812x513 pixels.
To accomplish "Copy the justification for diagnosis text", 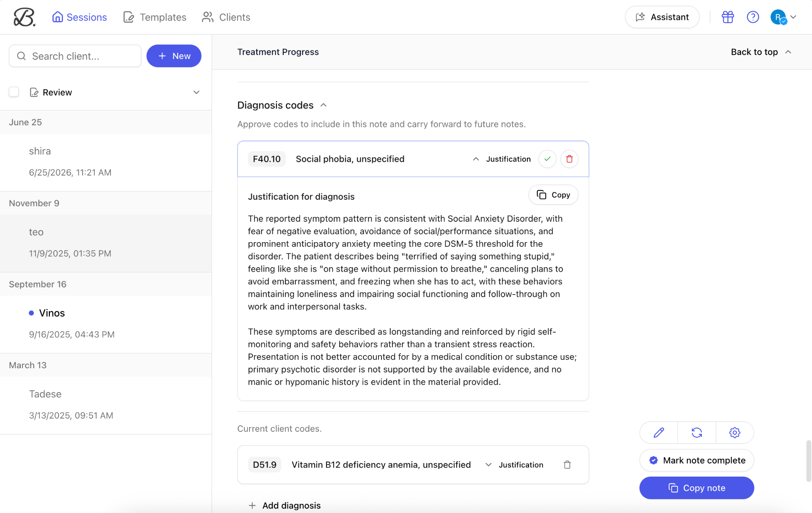I will click(553, 195).
